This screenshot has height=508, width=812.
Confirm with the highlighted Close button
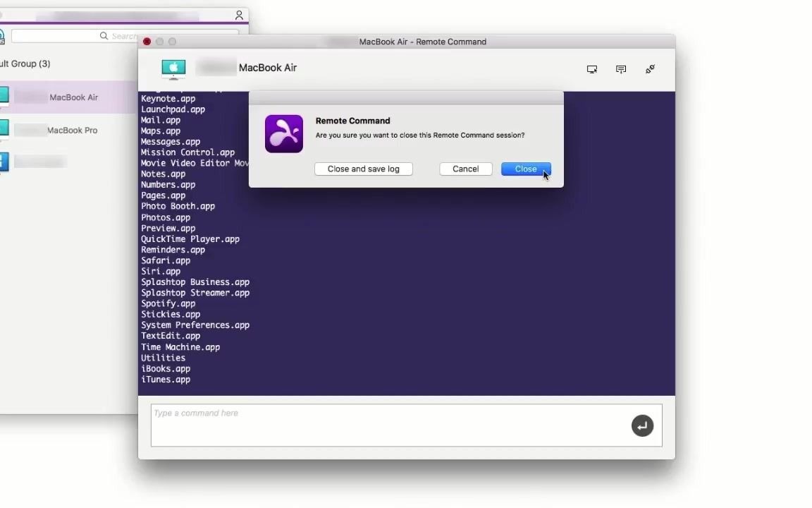pyautogui.click(x=525, y=169)
